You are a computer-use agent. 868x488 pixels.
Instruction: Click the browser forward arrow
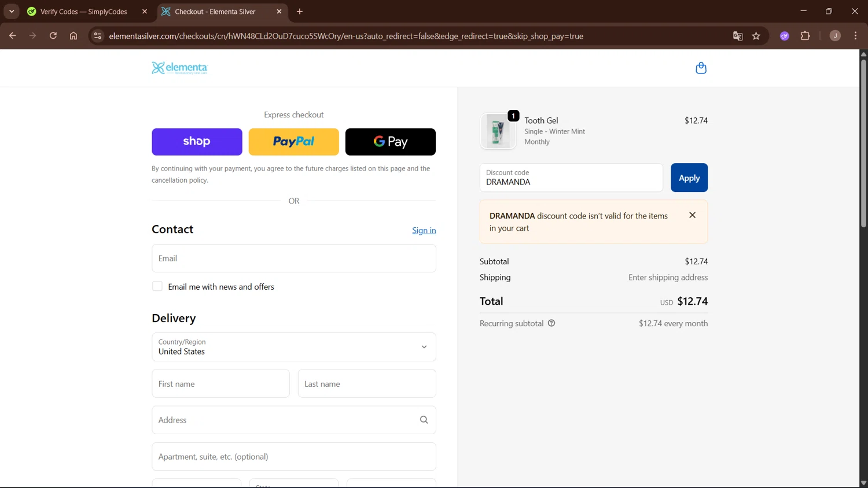32,36
